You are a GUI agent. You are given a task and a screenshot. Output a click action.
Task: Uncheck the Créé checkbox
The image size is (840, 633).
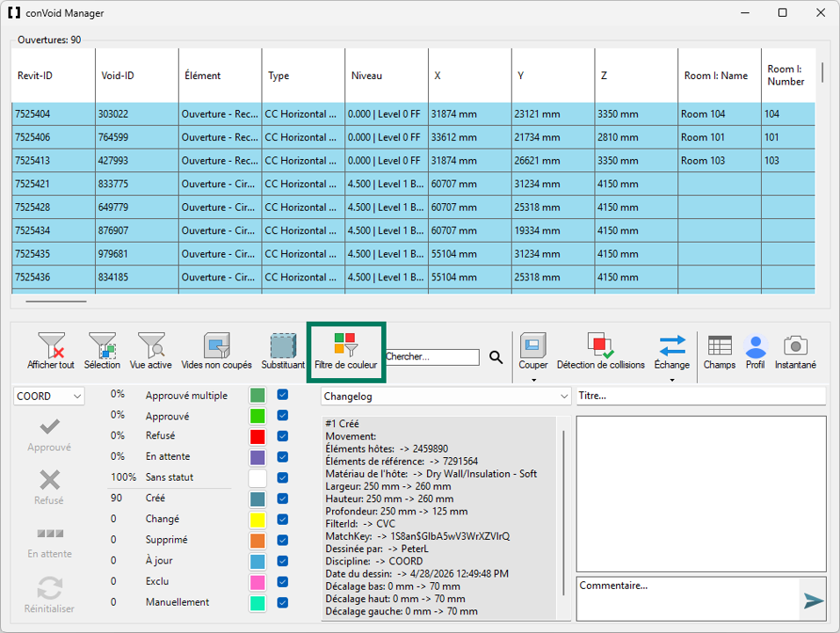[282, 498]
